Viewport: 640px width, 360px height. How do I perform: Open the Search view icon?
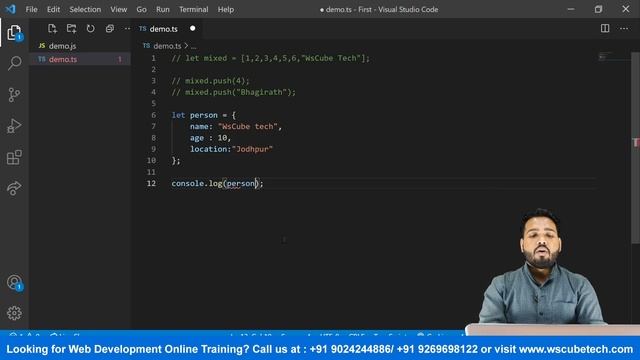click(14, 63)
